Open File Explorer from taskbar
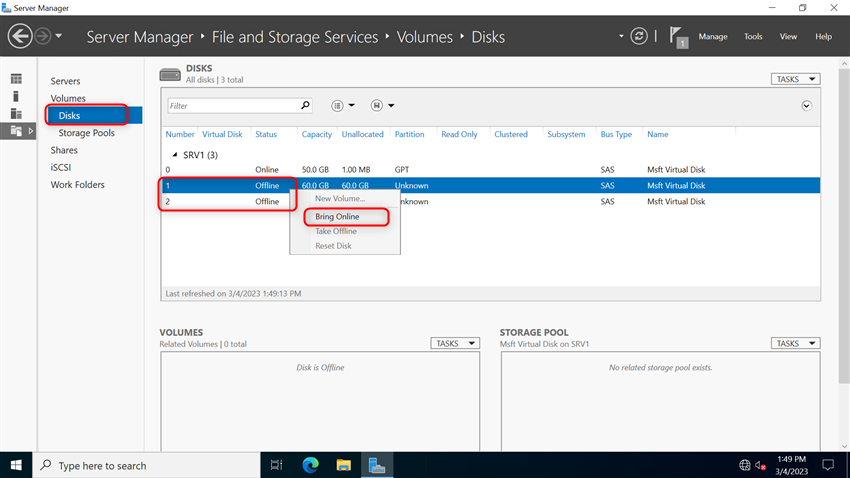This screenshot has width=850, height=478. click(x=343, y=466)
